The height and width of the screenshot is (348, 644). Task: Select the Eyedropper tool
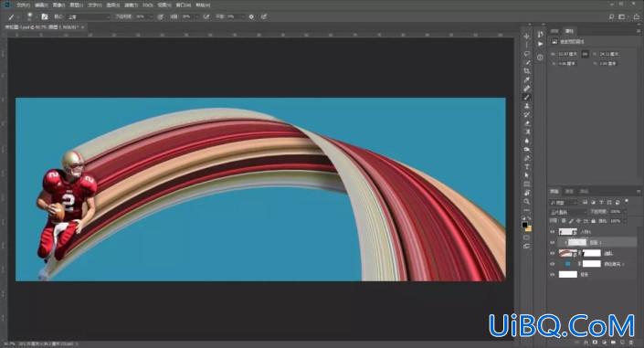point(527,79)
